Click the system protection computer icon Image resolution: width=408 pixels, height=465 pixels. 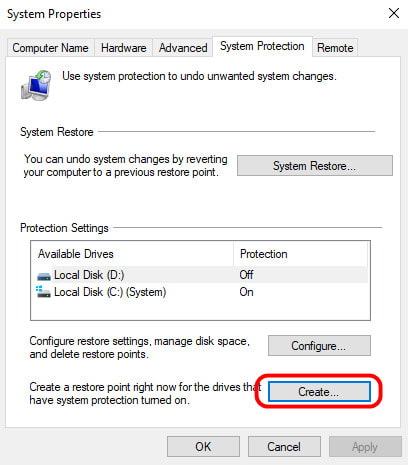point(37,85)
